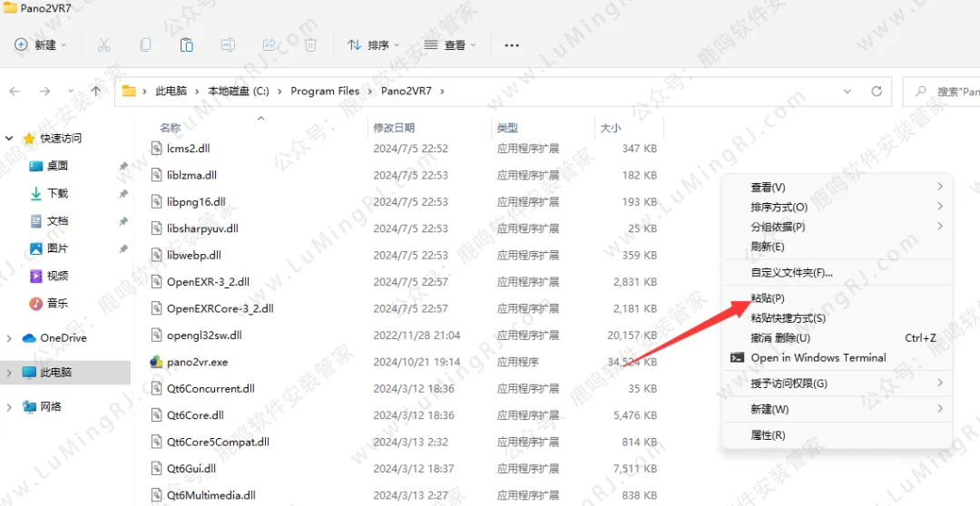Click the Copy icon in toolbar
The width and height of the screenshot is (980, 506).
145,45
